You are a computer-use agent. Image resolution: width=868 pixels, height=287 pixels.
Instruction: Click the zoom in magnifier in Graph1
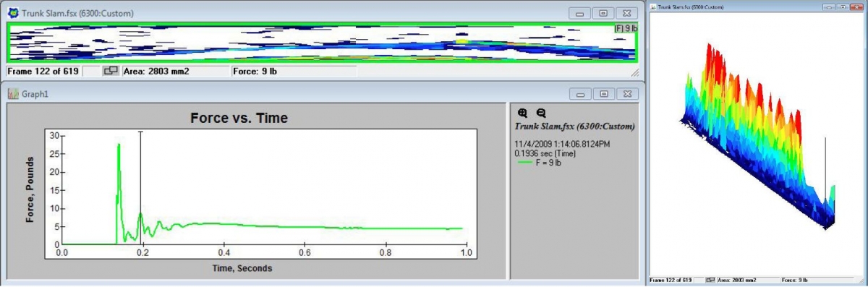[x=523, y=113]
